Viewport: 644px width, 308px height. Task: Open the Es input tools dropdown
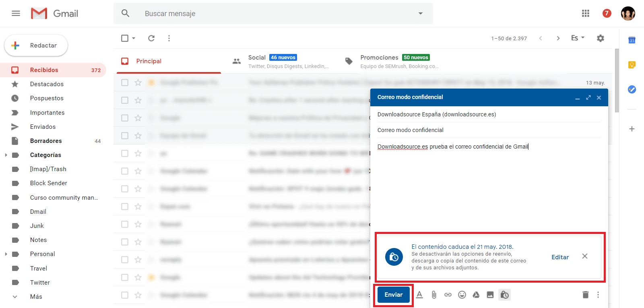click(578, 38)
